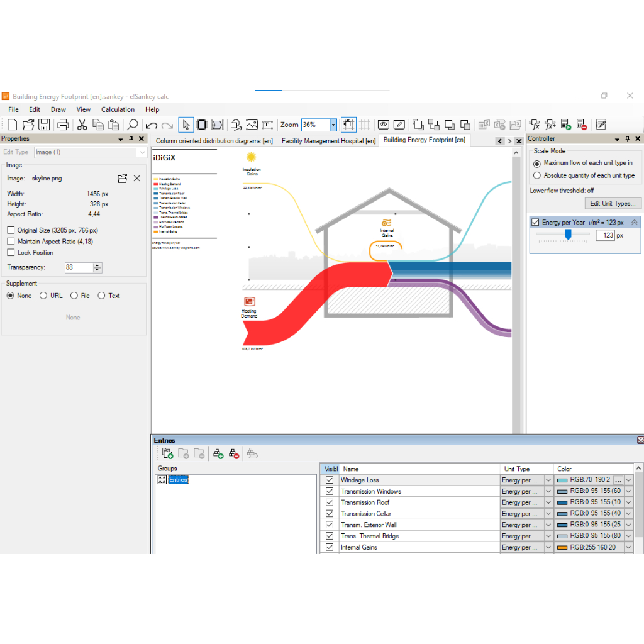644x644 pixels.
Task: Open the formula fx icon in toolbar
Action: [535, 125]
